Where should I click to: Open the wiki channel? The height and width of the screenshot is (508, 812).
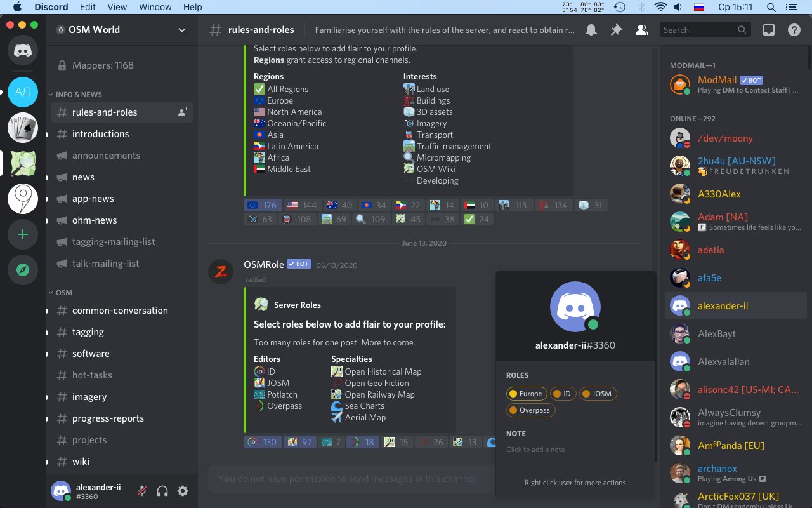tap(122, 462)
